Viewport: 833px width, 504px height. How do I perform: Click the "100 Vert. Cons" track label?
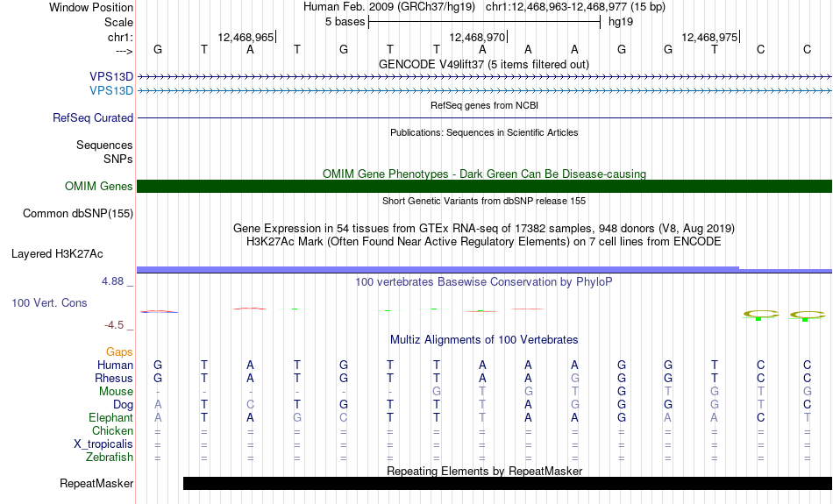[x=49, y=302]
